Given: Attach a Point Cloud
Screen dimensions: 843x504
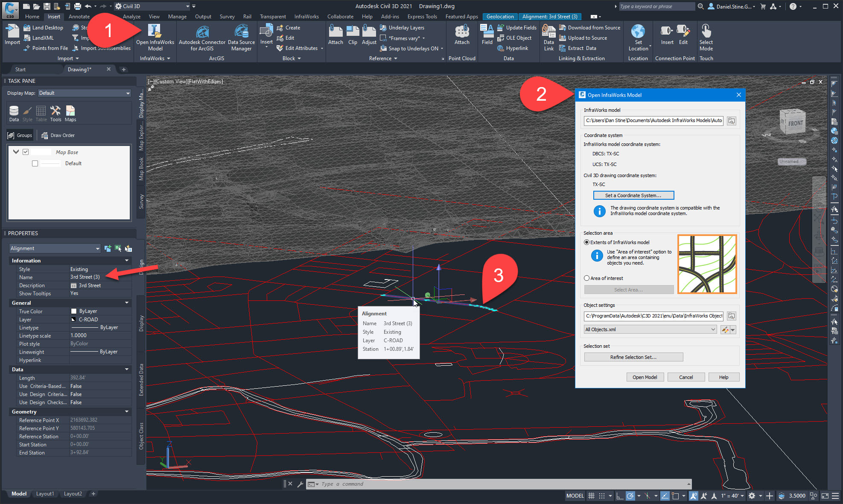Looking at the screenshot, I should 462,35.
